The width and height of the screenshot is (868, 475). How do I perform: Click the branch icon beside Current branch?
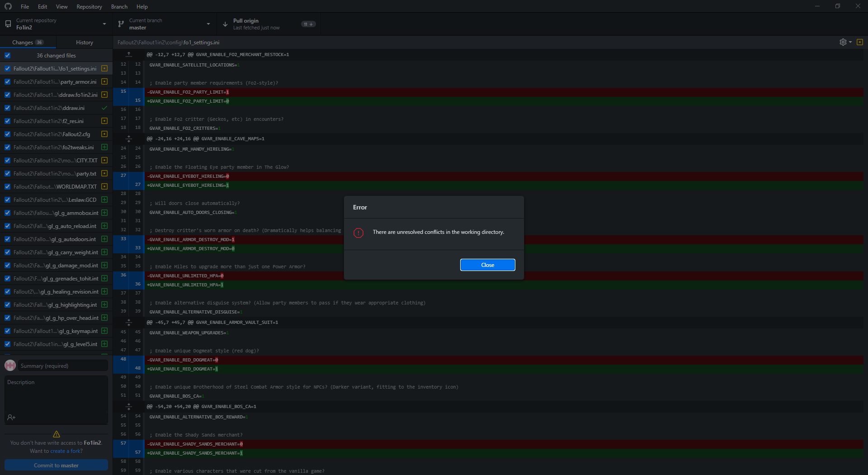click(x=121, y=24)
